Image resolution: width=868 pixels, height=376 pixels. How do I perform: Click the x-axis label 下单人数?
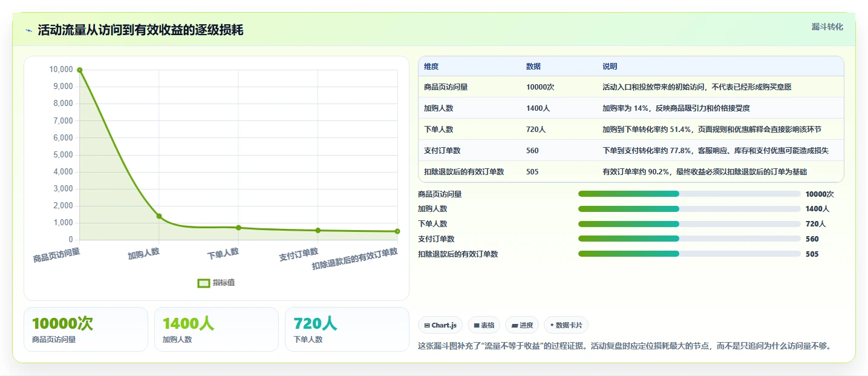pos(223,254)
